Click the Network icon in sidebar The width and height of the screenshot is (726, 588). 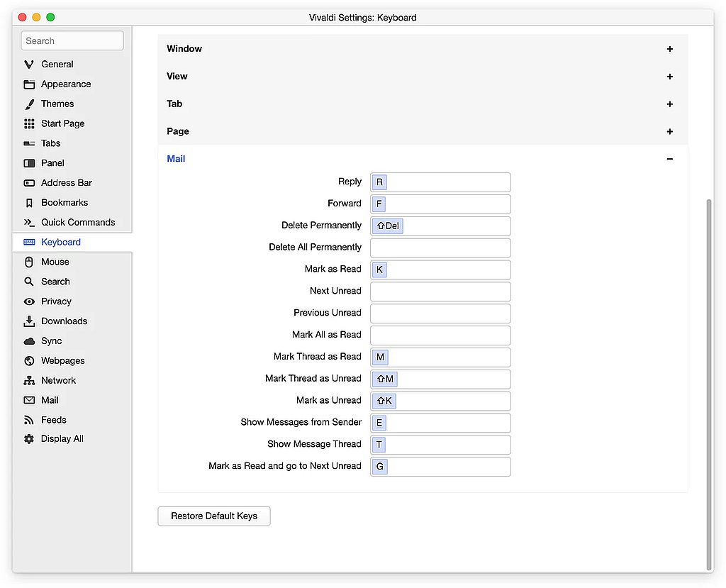(x=29, y=381)
